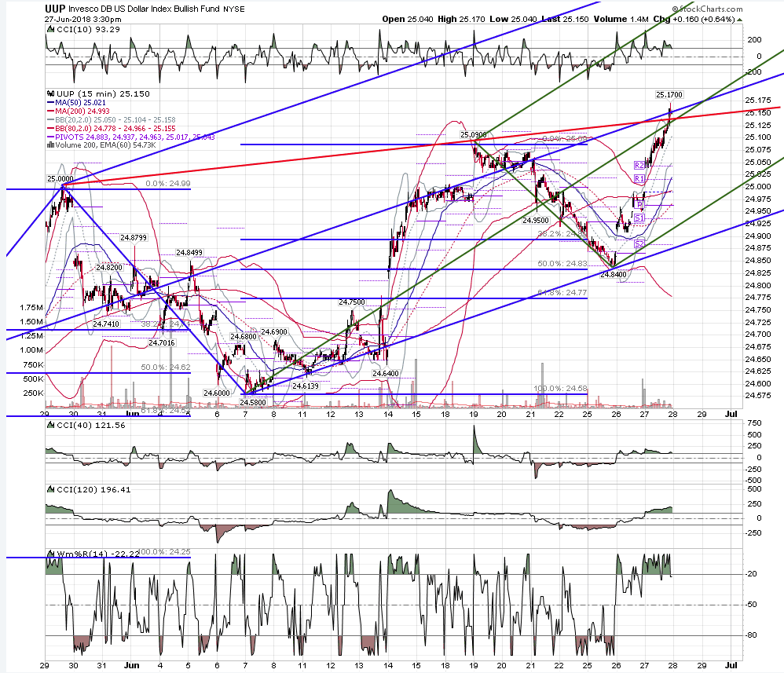Select the S2 pivot marker
The image size is (784, 673).
point(639,244)
